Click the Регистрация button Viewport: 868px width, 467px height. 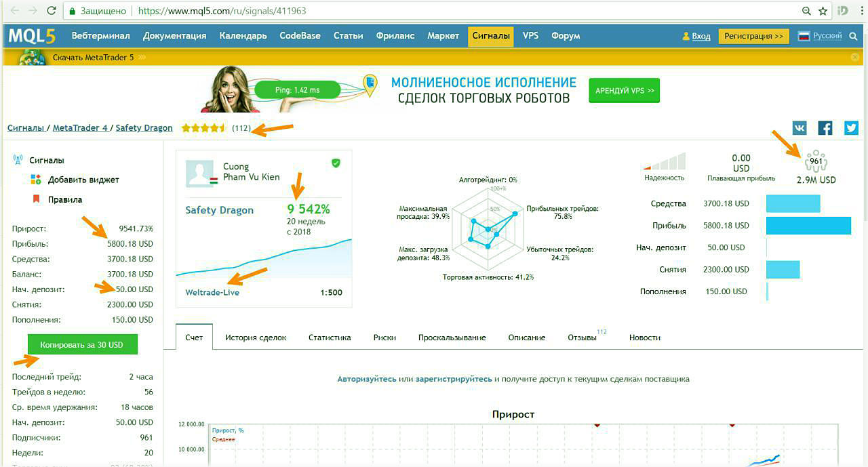753,37
